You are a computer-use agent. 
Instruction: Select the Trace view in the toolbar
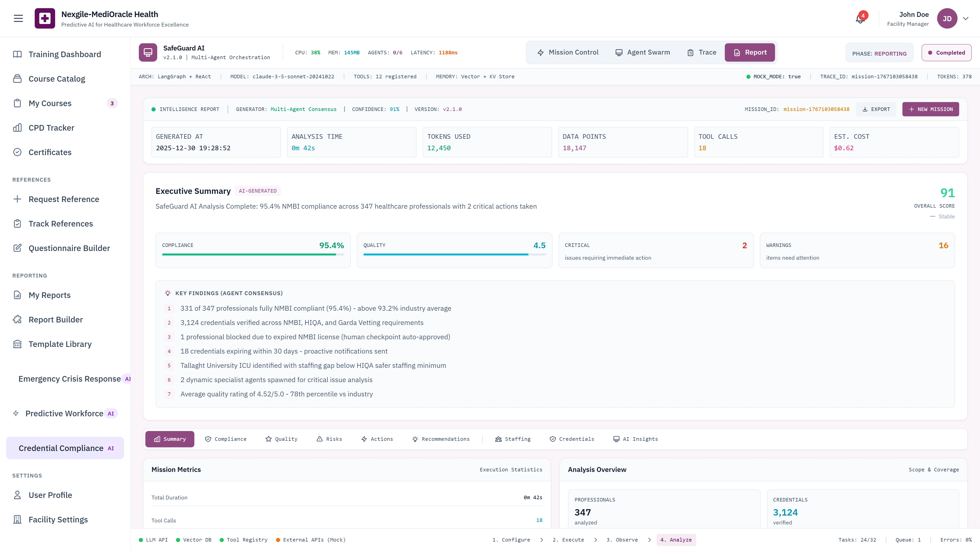pos(701,52)
